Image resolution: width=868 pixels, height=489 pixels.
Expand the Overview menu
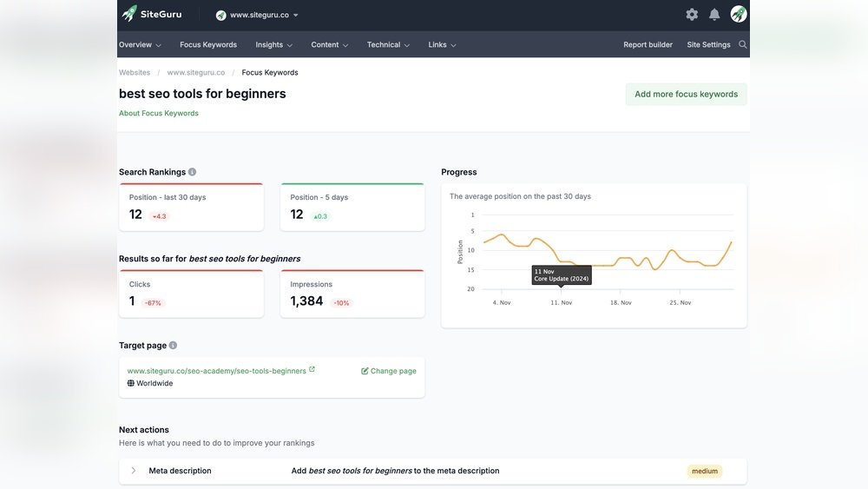point(140,45)
